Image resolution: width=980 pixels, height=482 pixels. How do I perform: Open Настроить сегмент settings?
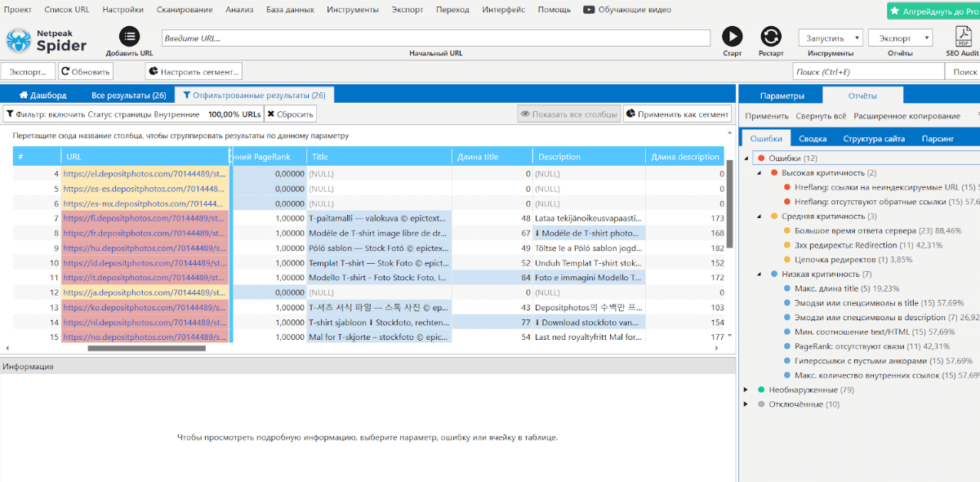coord(194,71)
